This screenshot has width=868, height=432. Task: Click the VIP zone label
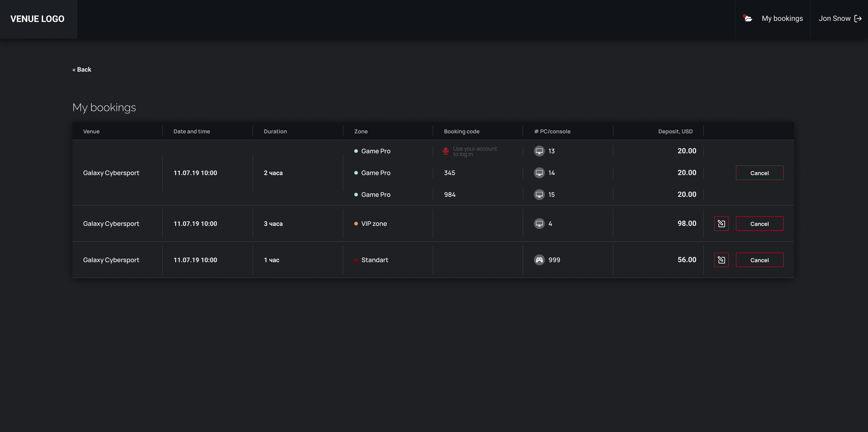click(374, 224)
